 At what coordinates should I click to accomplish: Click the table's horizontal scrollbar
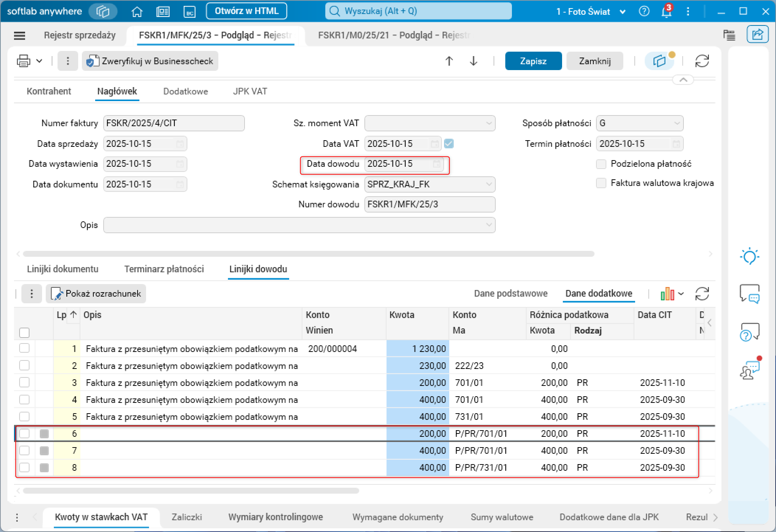[x=191, y=491]
